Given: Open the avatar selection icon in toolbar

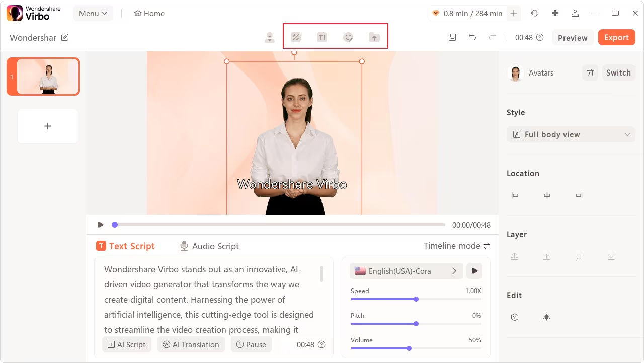Looking at the screenshot, I should point(270,37).
